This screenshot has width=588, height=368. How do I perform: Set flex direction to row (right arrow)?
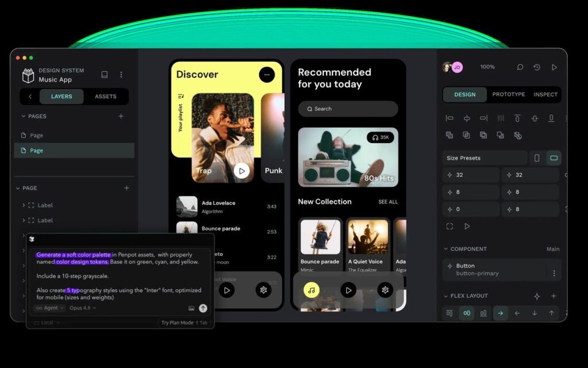[x=500, y=313]
